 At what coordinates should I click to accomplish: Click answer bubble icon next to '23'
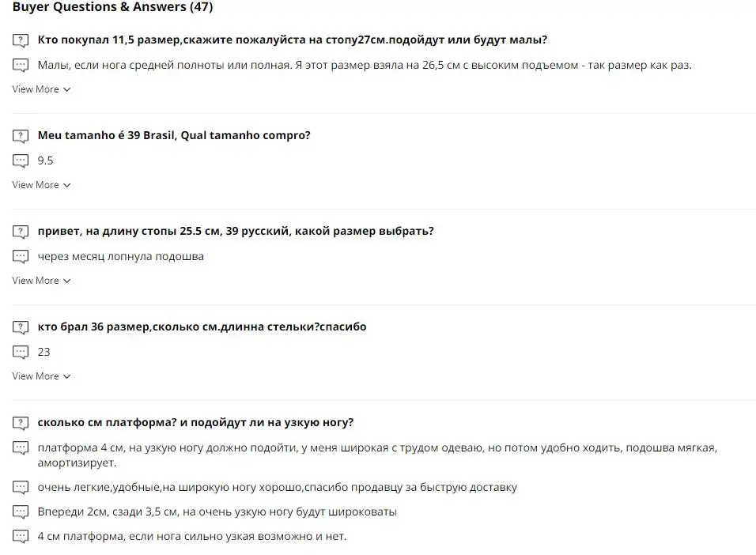click(x=21, y=353)
